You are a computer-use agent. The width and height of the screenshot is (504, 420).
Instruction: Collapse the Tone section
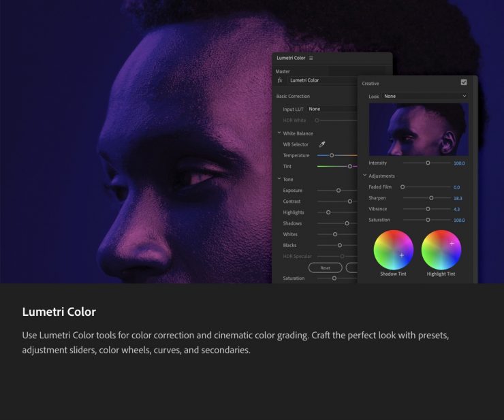(x=279, y=179)
